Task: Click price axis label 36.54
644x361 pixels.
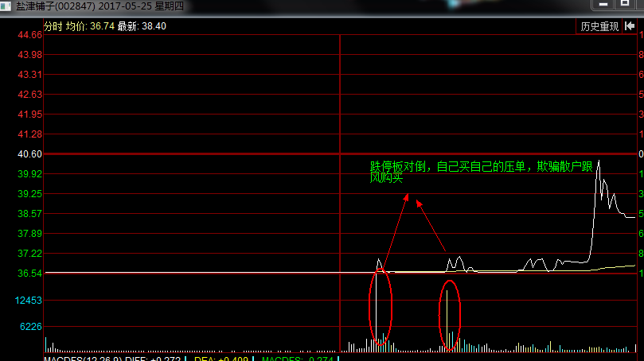Action: pyautogui.click(x=29, y=274)
